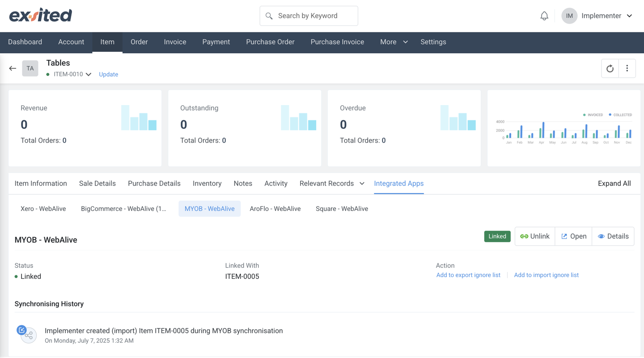Select the Integrated Apps tab
The height and width of the screenshot is (358, 644).
coord(399,184)
